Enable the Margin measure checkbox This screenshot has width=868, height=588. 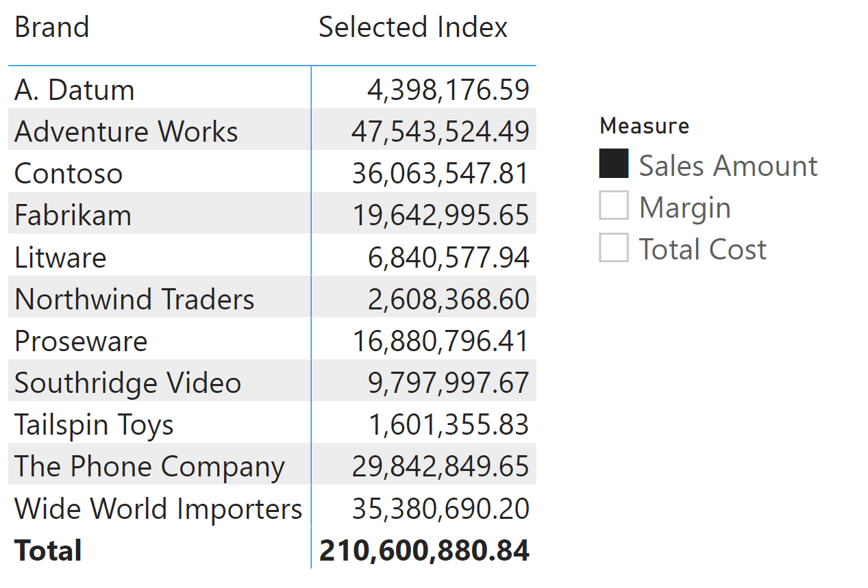tap(613, 206)
